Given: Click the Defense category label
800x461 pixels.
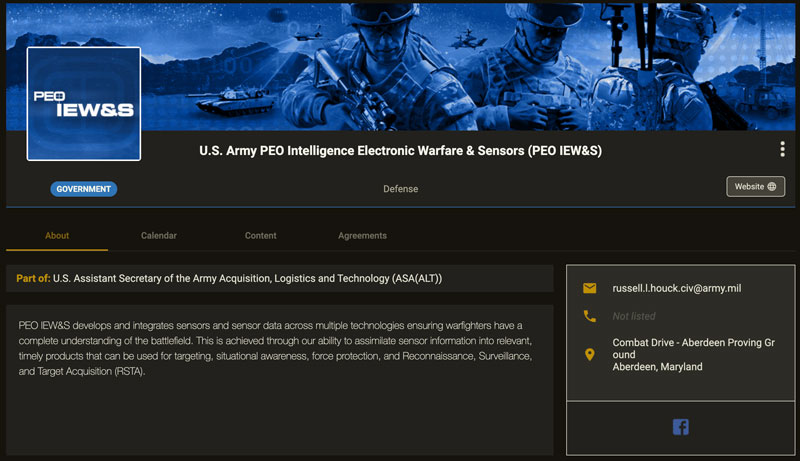Looking at the screenshot, I should (x=401, y=189).
